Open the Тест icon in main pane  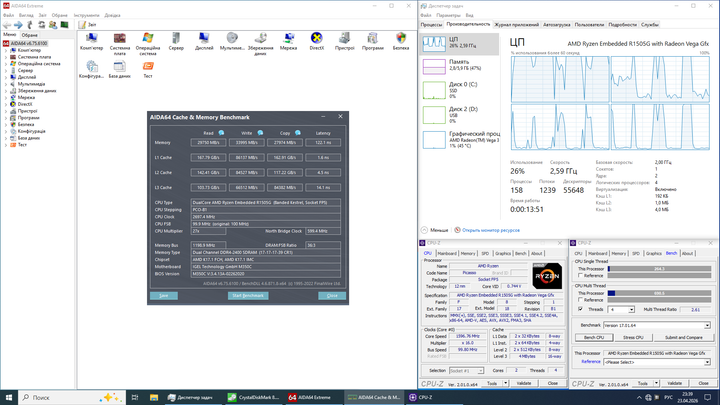click(148, 67)
